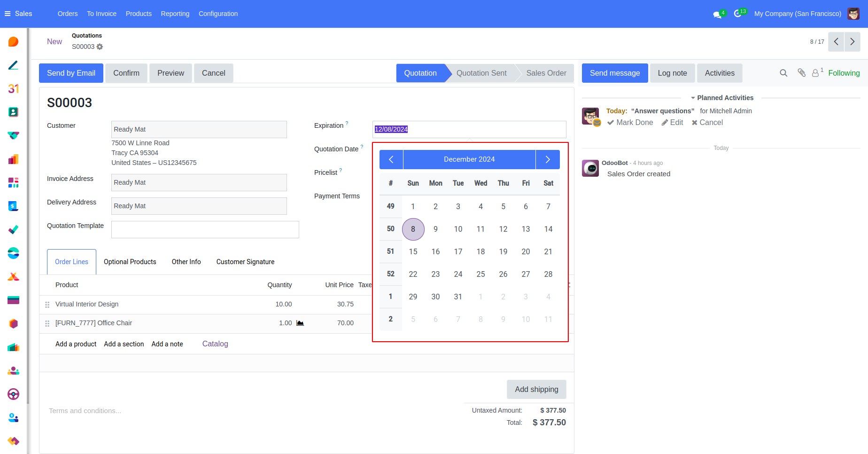
Task: Click the forecast chart icon beside Office Chair quantity
Action: click(300, 323)
